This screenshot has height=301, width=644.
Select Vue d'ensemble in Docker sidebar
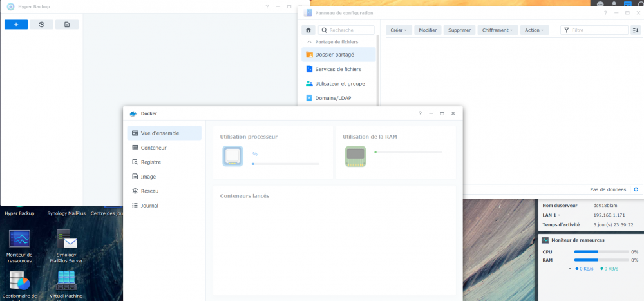[x=164, y=133]
